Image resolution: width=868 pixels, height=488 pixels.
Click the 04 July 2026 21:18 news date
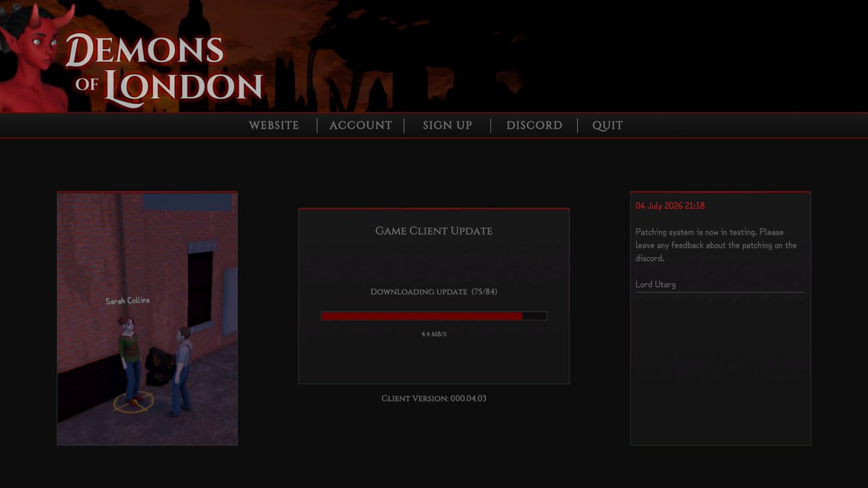(670, 206)
